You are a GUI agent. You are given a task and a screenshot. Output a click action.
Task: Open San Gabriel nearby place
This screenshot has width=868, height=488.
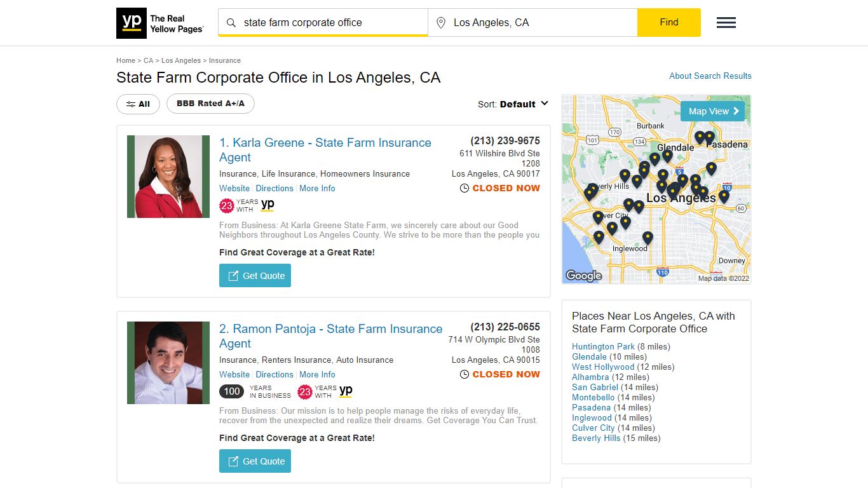pos(595,387)
